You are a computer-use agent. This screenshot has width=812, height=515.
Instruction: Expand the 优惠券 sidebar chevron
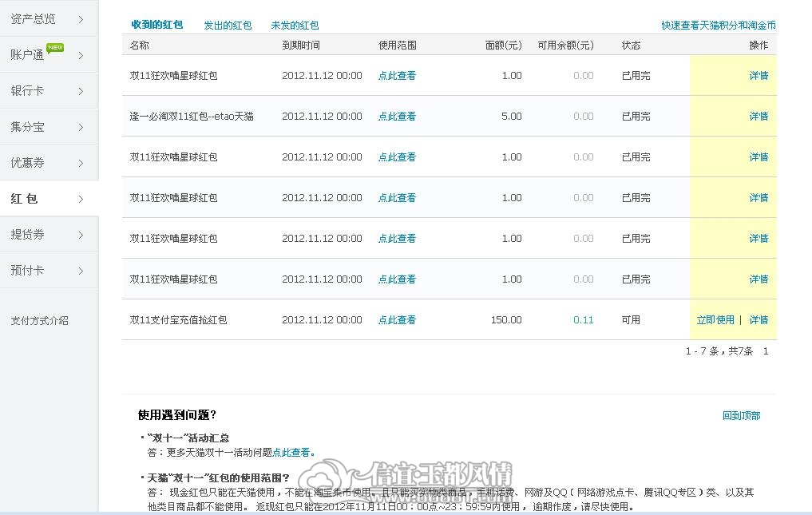[x=81, y=163]
